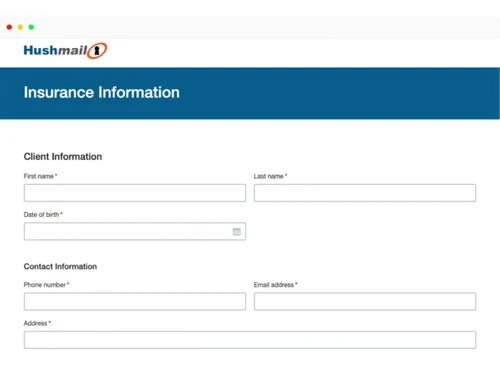Click the Phone number label

[x=45, y=285]
